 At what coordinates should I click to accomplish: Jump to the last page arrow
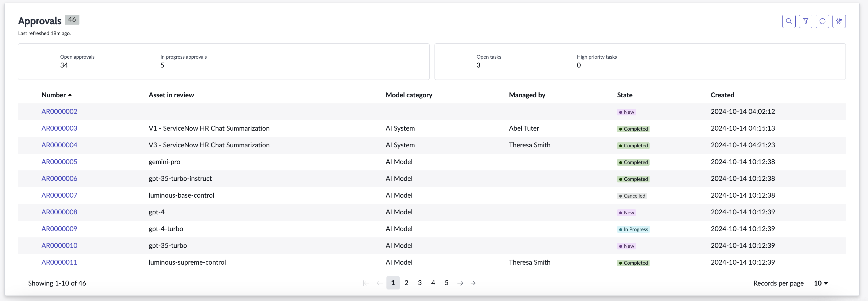[x=473, y=283]
